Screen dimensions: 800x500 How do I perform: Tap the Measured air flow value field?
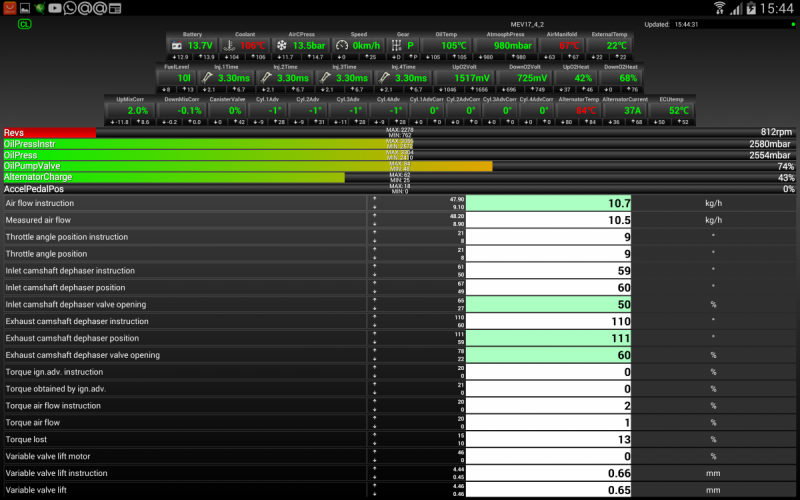tap(550, 220)
